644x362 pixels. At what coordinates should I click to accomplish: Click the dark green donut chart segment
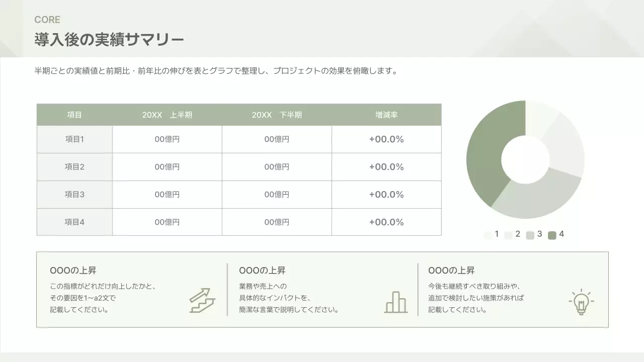pos(486,156)
